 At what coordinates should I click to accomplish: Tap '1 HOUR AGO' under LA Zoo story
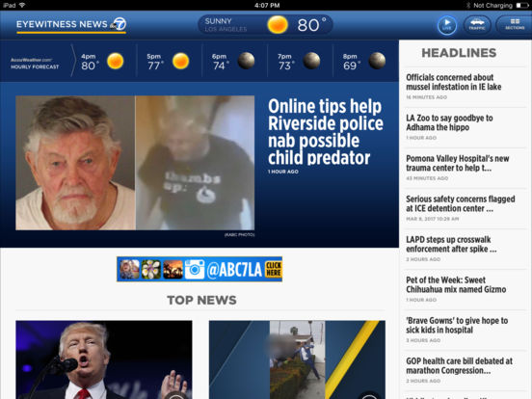click(x=421, y=138)
